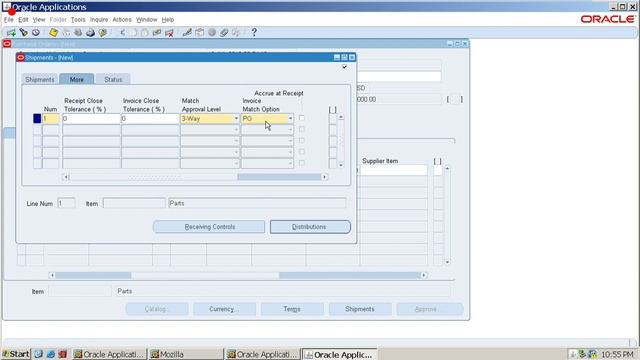The image size is (640, 360).
Task: Click the Zoom toolbar icon
Action: click(x=199, y=33)
